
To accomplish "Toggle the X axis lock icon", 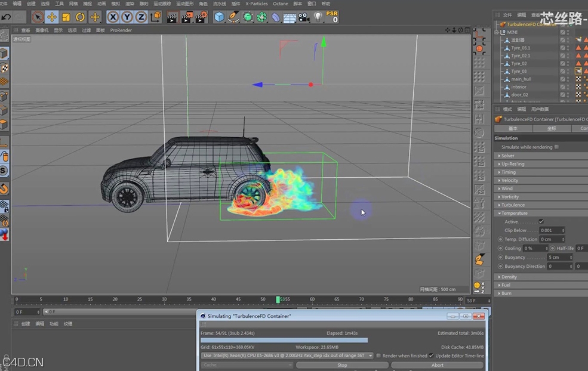I will coord(112,18).
